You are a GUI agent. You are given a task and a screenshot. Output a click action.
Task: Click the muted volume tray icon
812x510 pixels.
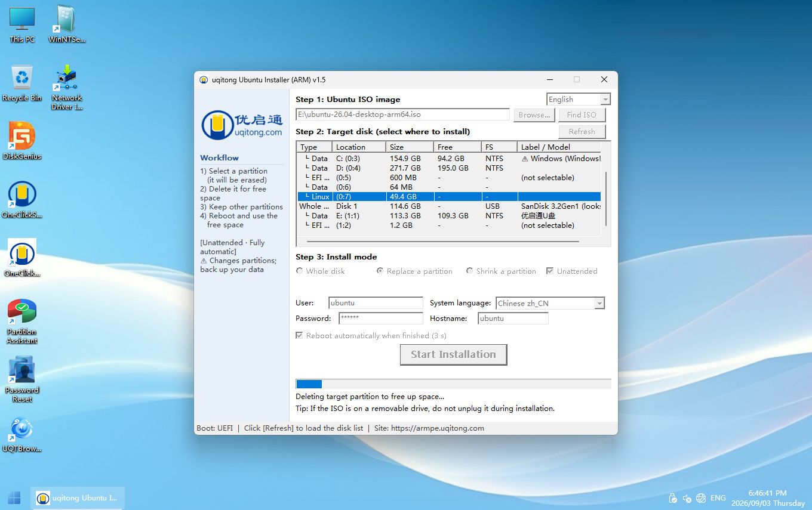tap(687, 498)
